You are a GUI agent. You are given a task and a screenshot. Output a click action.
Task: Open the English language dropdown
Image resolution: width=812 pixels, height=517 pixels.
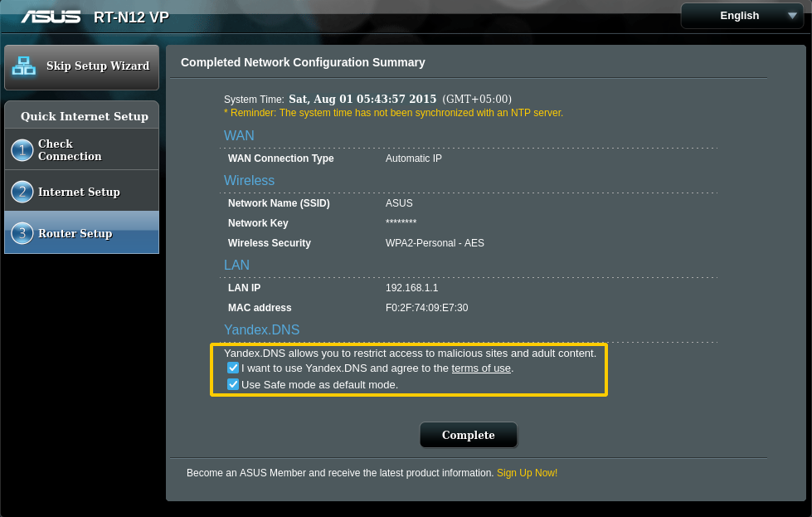[x=740, y=16]
